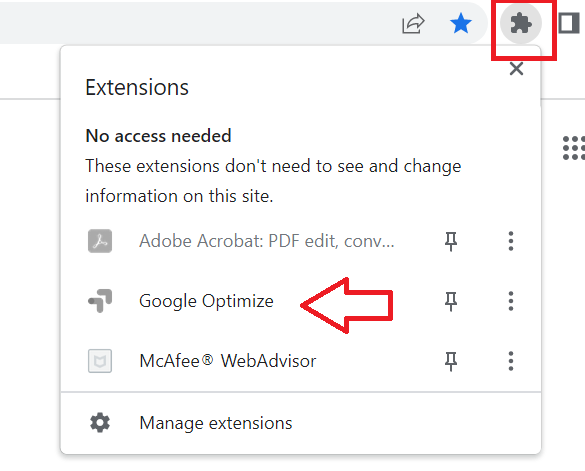Pin Google Optimize to the toolbar

click(x=451, y=301)
